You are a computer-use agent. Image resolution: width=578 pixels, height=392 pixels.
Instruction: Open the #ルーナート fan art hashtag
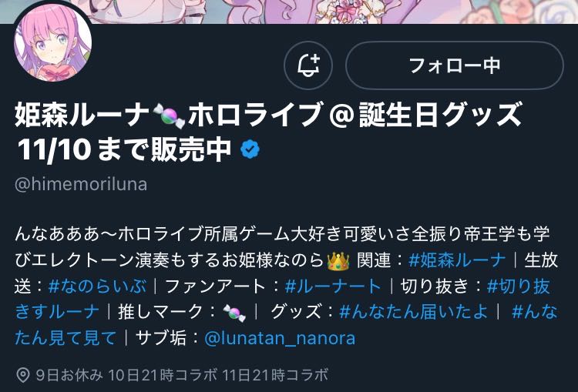click(x=333, y=286)
